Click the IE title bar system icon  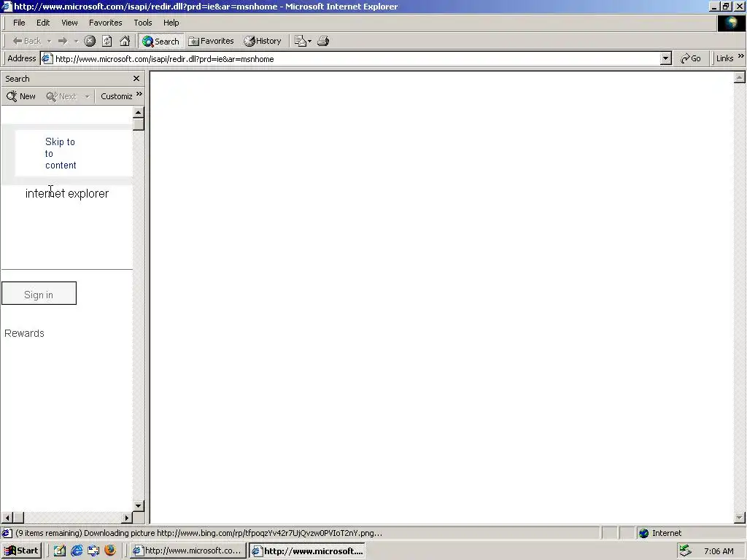click(x=7, y=6)
